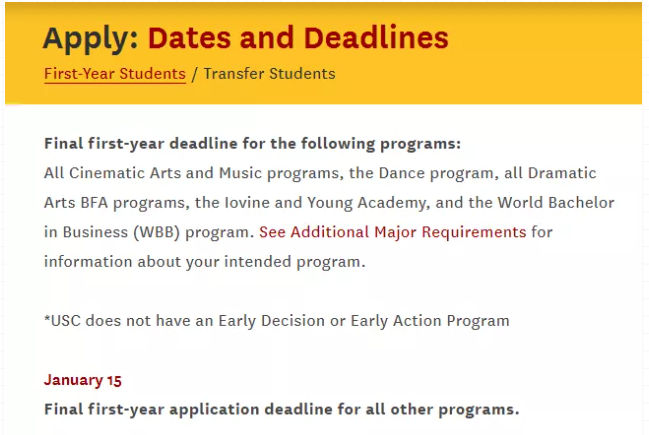Click the bold Final first-year deadline line
This screenshot has height=435, width=649.
pyautogui.click(x=252, y=144)
